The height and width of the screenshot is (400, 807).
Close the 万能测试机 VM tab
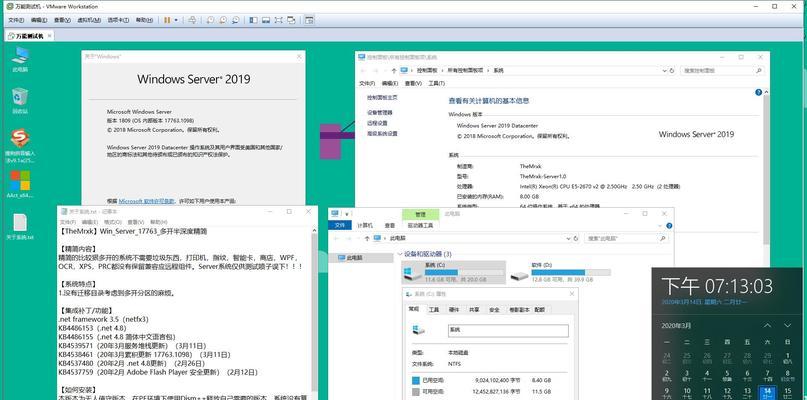[x=50, y=36]
